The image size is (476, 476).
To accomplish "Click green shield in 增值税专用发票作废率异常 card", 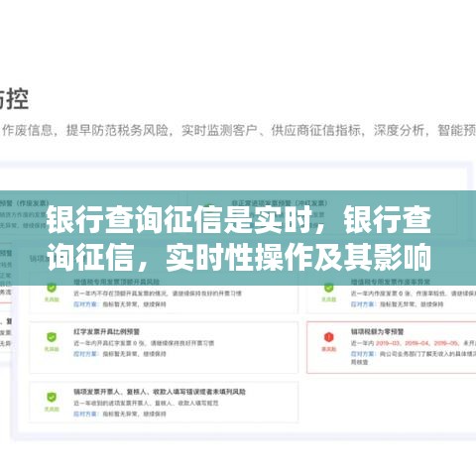I will (x=328, y=288).
